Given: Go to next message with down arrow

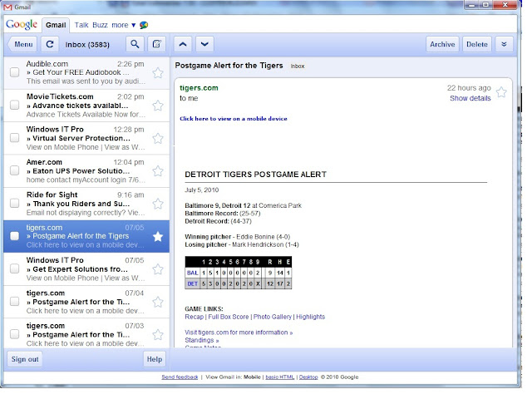Looking at the screenshot, I should 204,44.
